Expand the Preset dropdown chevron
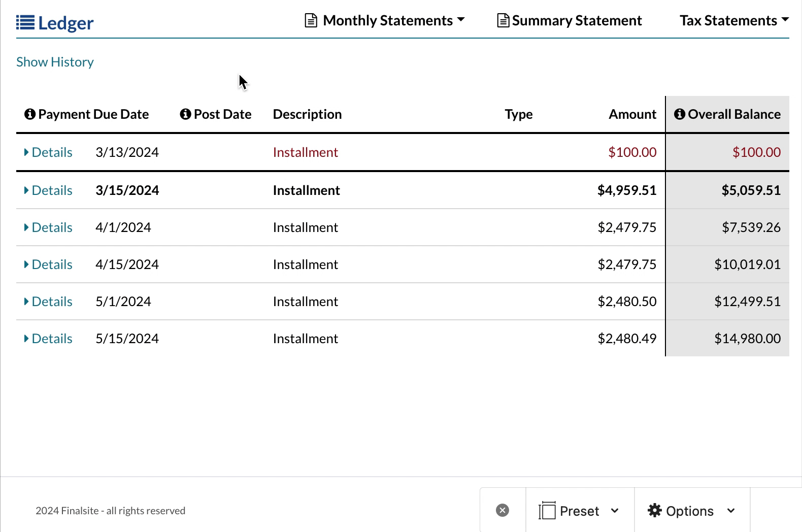Screen dimensions: 802x532 click(x=615, y=511)
